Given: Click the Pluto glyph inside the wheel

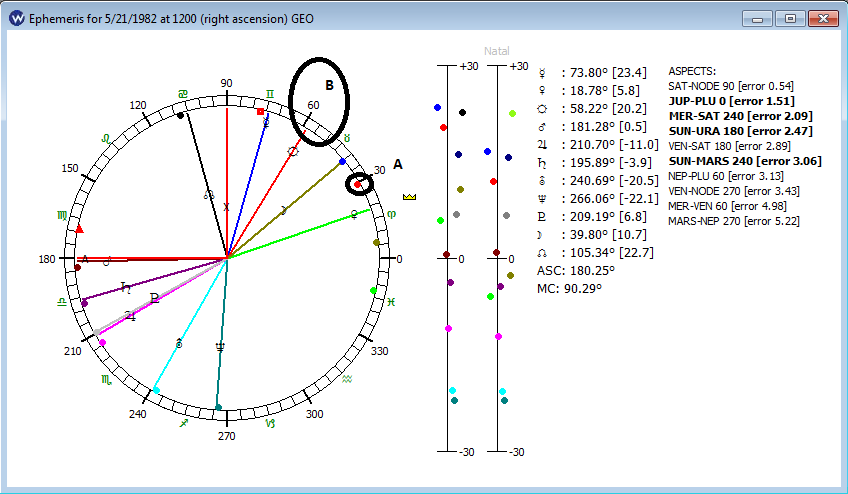Looking at the screenshot, I should 155,298.
